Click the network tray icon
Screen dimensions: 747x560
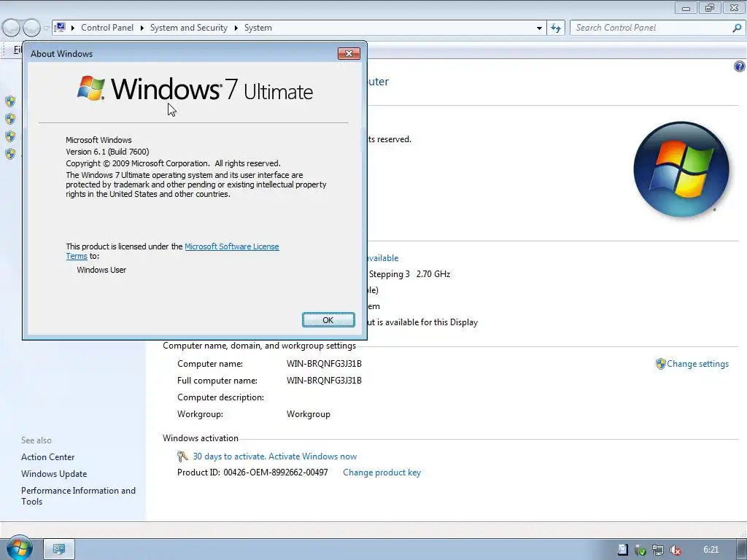click(x=658, y=551)
